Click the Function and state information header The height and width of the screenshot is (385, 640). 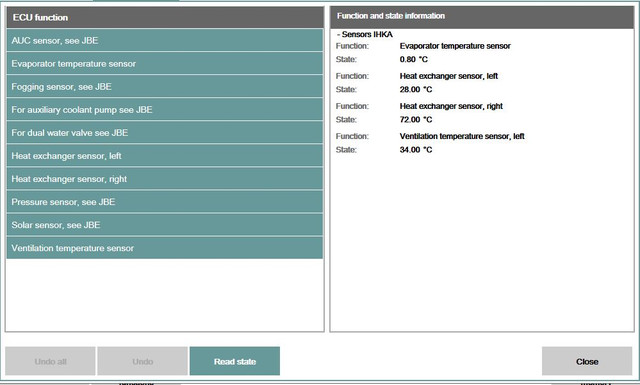click(x=482, y=17)
